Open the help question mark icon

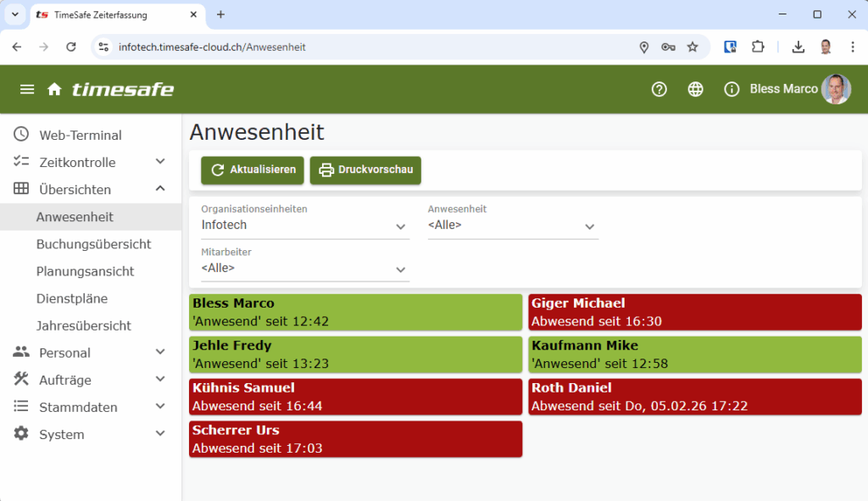[x=659, y=89]
